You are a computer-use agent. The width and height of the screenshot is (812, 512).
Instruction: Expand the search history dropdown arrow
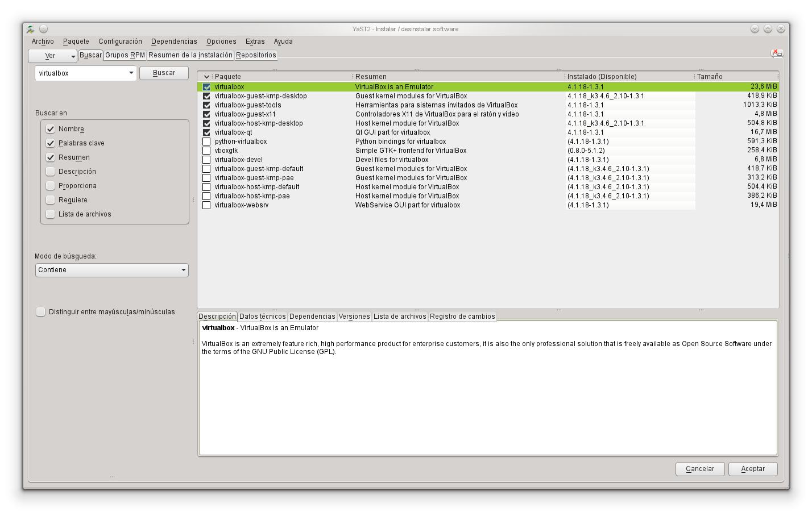pos(131,73)
